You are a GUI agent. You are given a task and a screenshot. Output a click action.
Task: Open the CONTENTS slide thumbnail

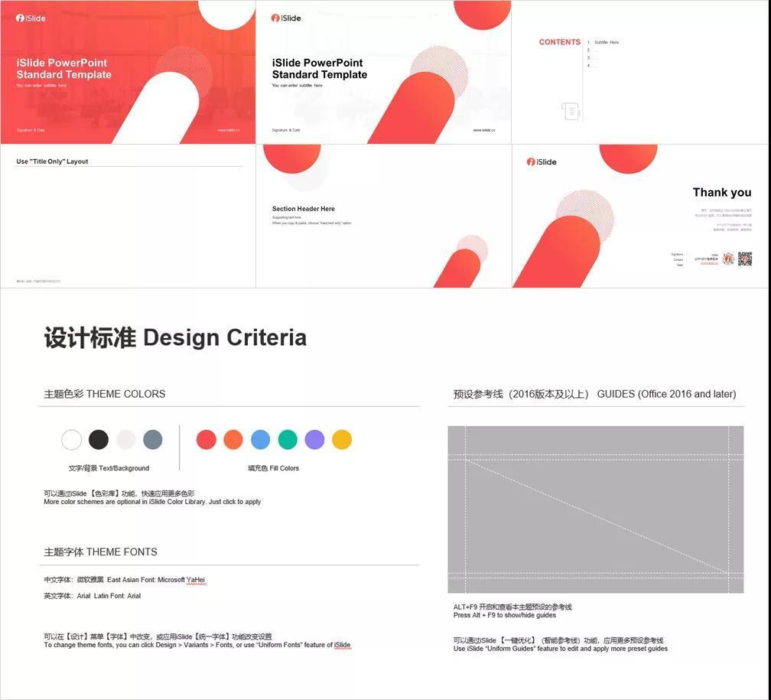tap(639, 72)
